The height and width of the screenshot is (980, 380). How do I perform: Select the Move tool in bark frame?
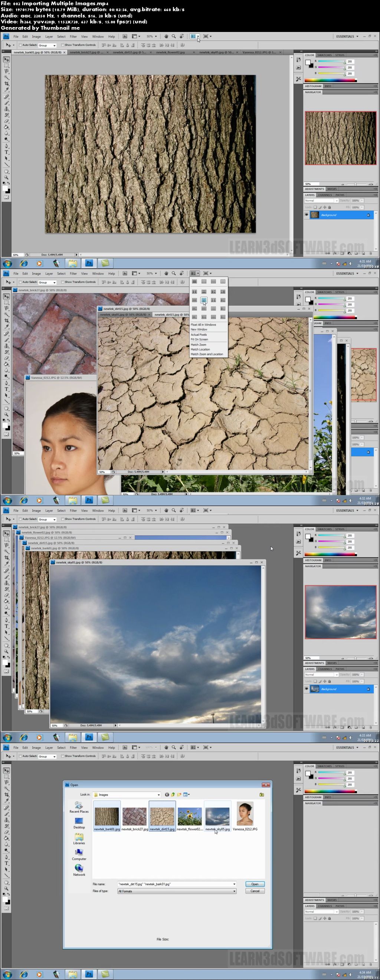coord(6,60)
